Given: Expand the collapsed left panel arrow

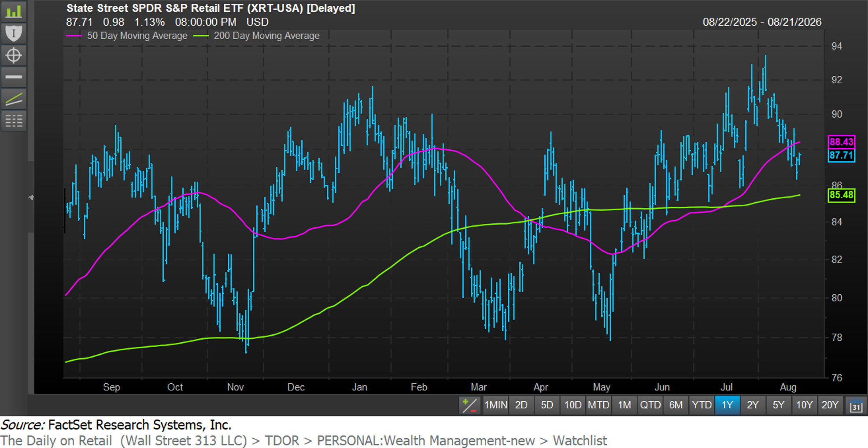Looking at the screenshot, I should (x=31, y=197).
